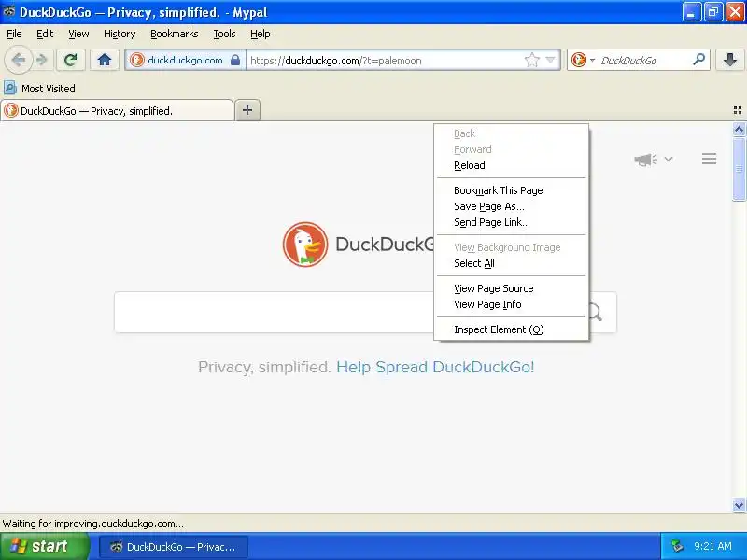Click the Back navigation arrow button

19,61
